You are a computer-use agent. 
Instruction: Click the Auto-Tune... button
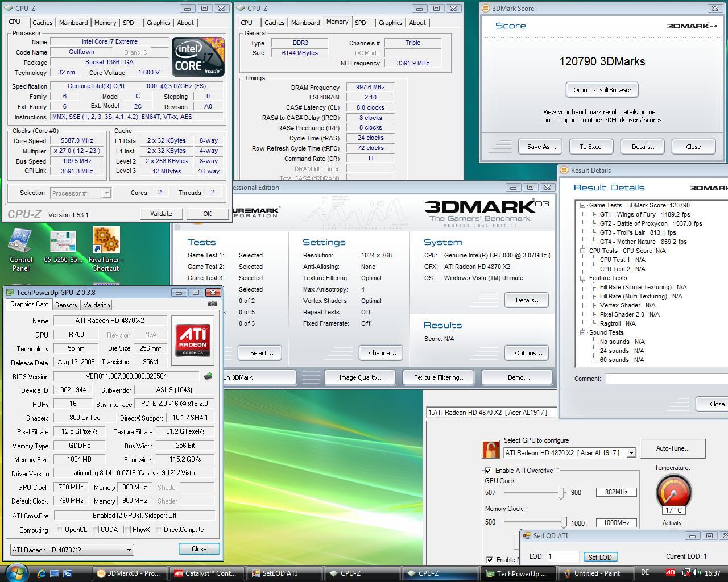(673, 448)
